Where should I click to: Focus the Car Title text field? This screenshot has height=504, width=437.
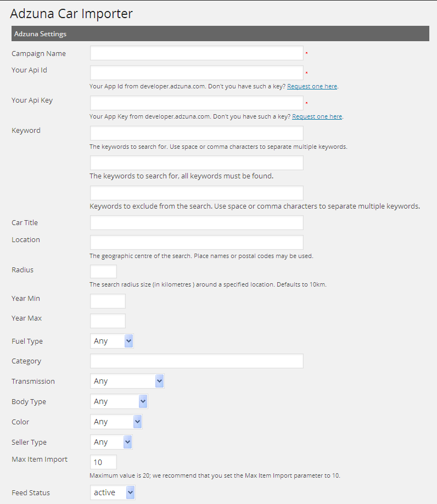(197, 223)
